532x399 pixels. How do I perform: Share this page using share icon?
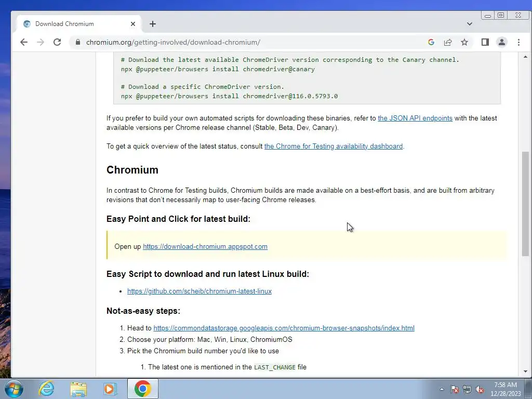click(x=448, y=42)
